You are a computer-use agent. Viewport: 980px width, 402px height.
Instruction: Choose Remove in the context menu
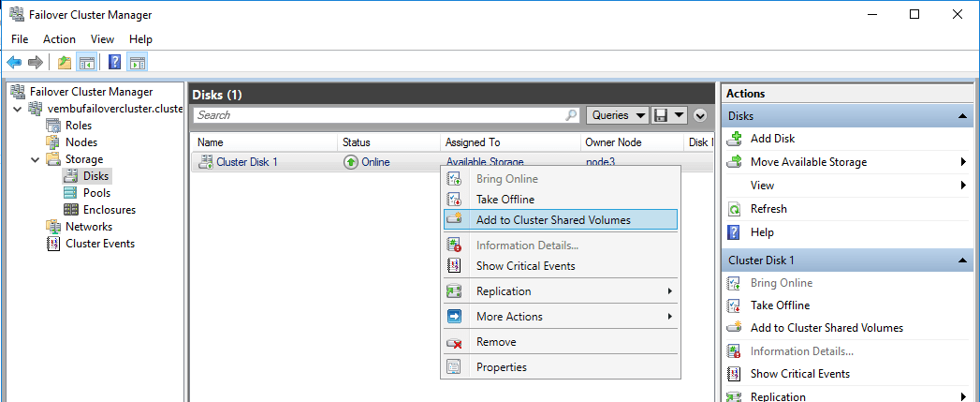[x=561, y=342]
